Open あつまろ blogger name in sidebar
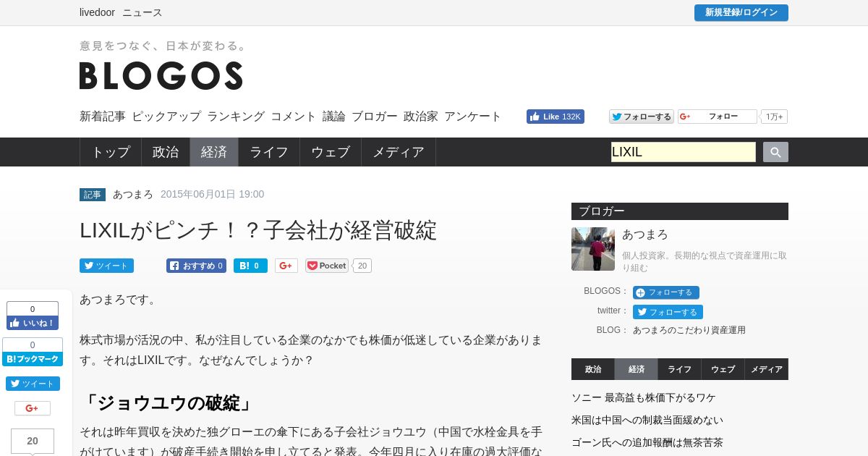Viewport: 868px width, 456px height. (645, 235)
